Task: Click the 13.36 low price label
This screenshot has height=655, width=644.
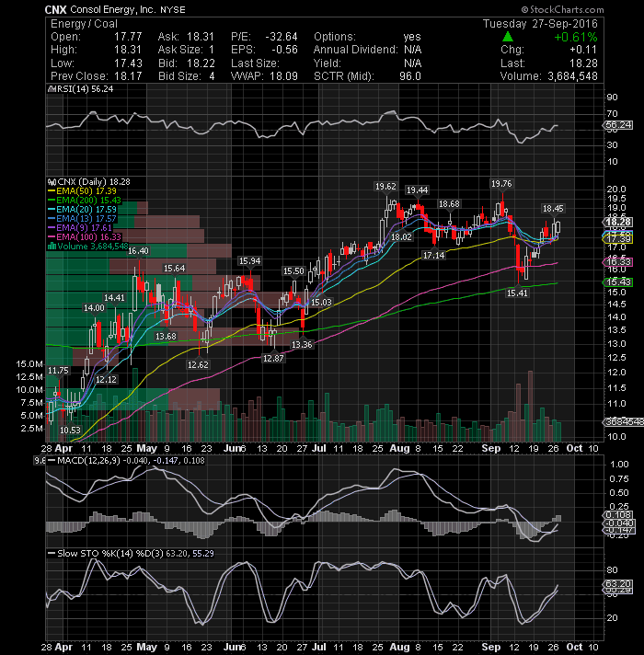Action: [302, 345]
